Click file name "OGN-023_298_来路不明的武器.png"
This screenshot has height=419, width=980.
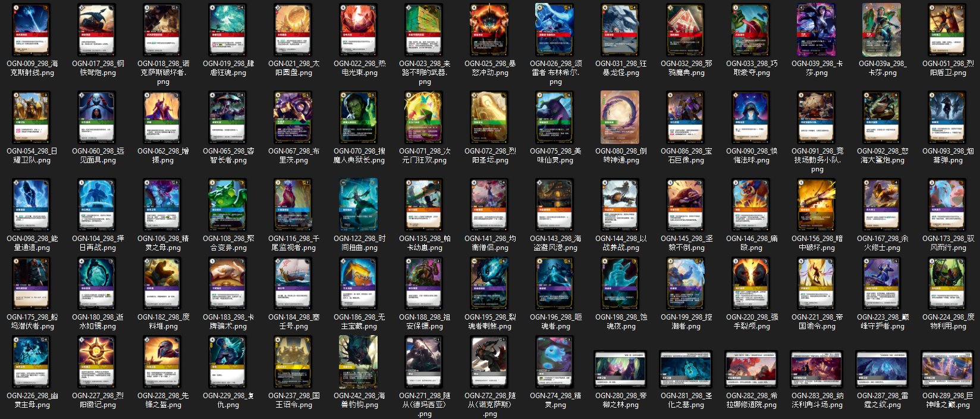[x=425, y=72]
